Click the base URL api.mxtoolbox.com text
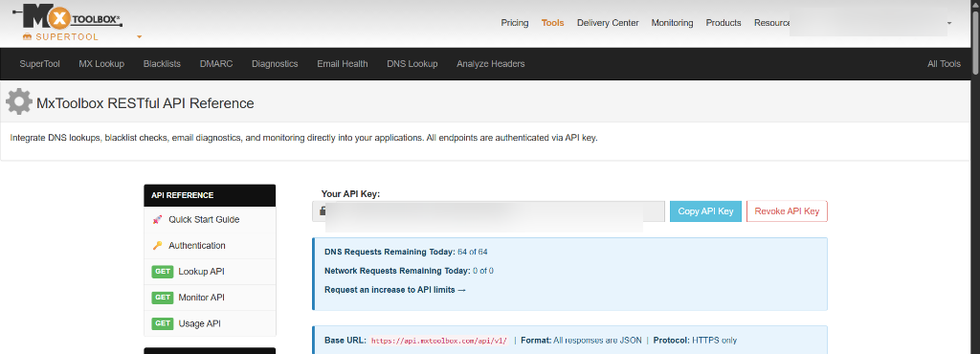Image resolution: width=980 pixels, height=354 pixels. point(438,341)
